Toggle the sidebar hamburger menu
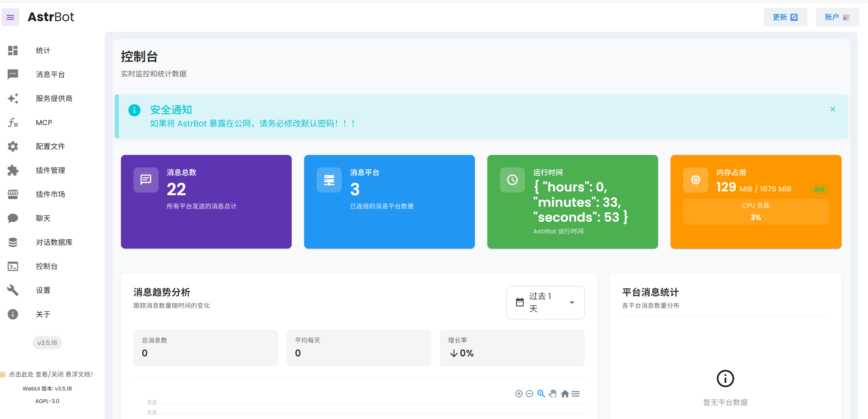This screenshot has width=868, height=419. (10, 17)
